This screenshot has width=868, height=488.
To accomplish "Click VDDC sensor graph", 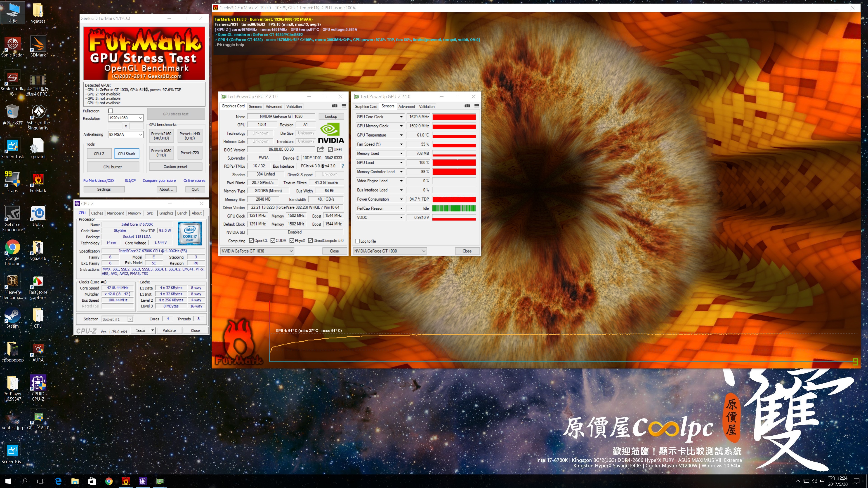I will (454, 218).
